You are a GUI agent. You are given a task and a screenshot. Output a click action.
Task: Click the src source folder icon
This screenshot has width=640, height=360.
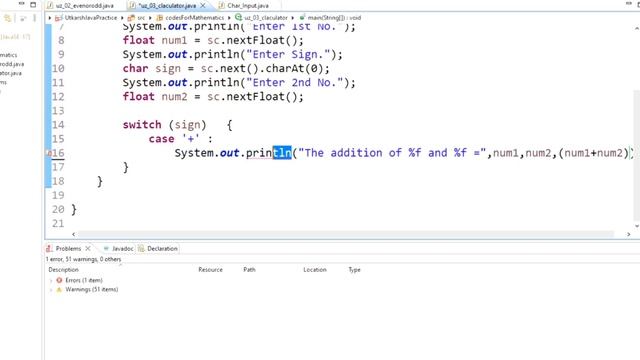pyautogui.click(x=131, y=18)
